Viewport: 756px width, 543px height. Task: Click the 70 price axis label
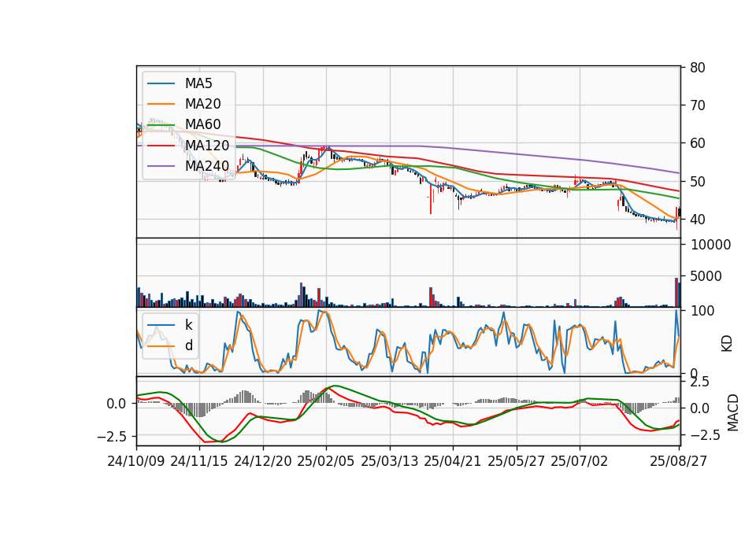[697, 105]
